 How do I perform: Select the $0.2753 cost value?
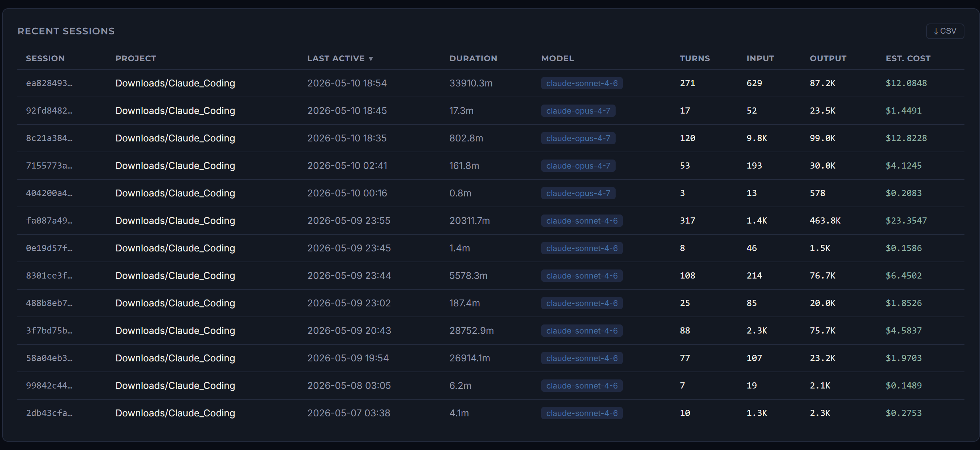pyautogui.click(x=903, y=413)
